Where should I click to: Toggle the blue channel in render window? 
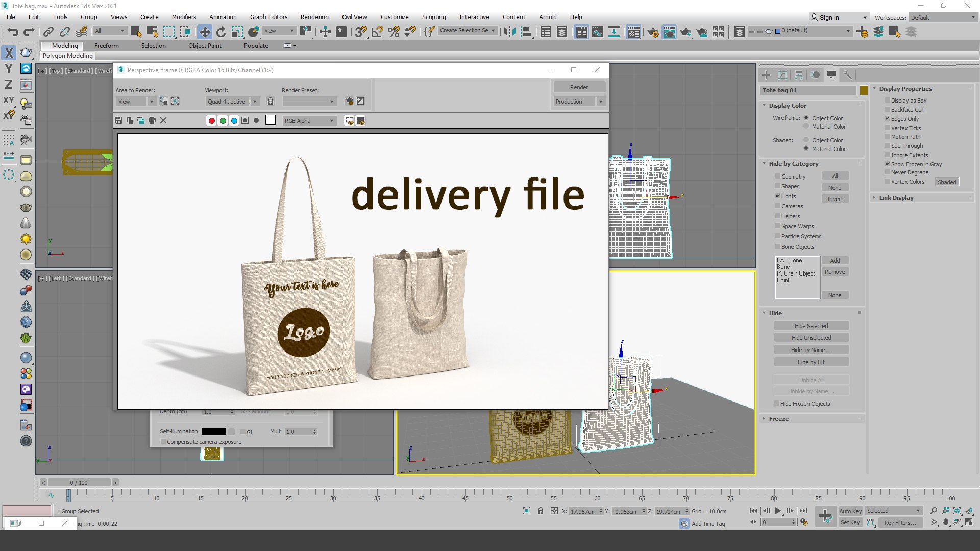point(234,120)
